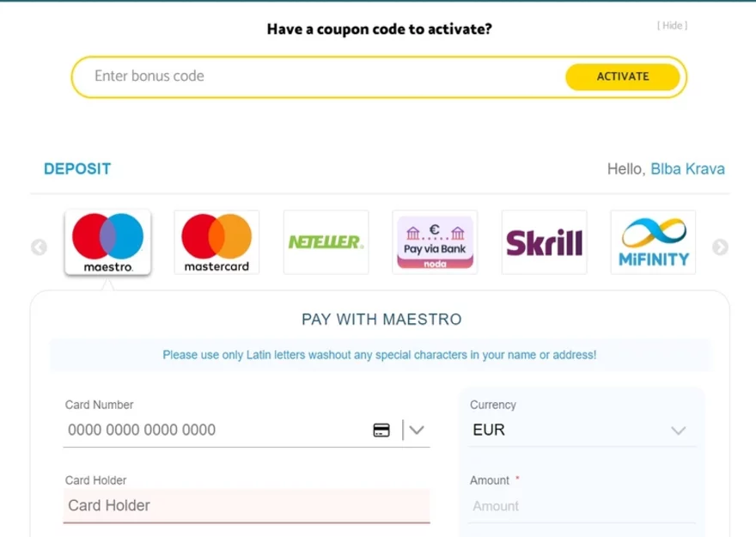This screenshot has width=756, height=537.
Task: Select the Maestro payment method
Action: (x=108, y=242)
